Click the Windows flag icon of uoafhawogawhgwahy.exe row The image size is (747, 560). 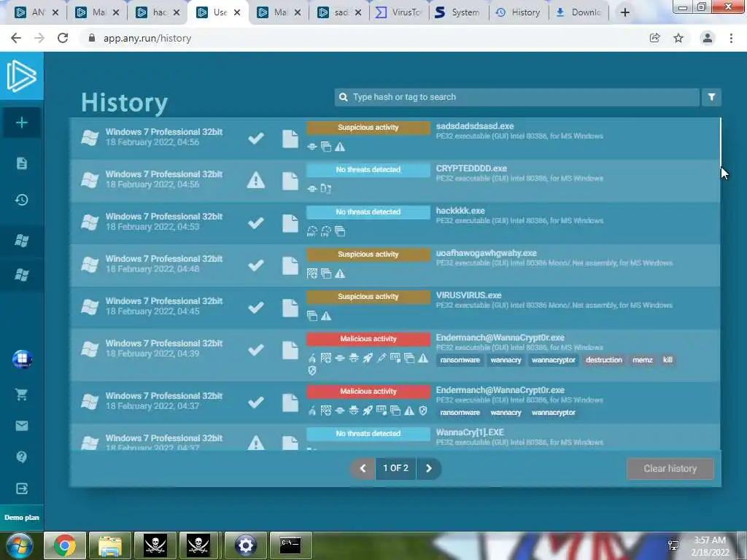point(90,265)
